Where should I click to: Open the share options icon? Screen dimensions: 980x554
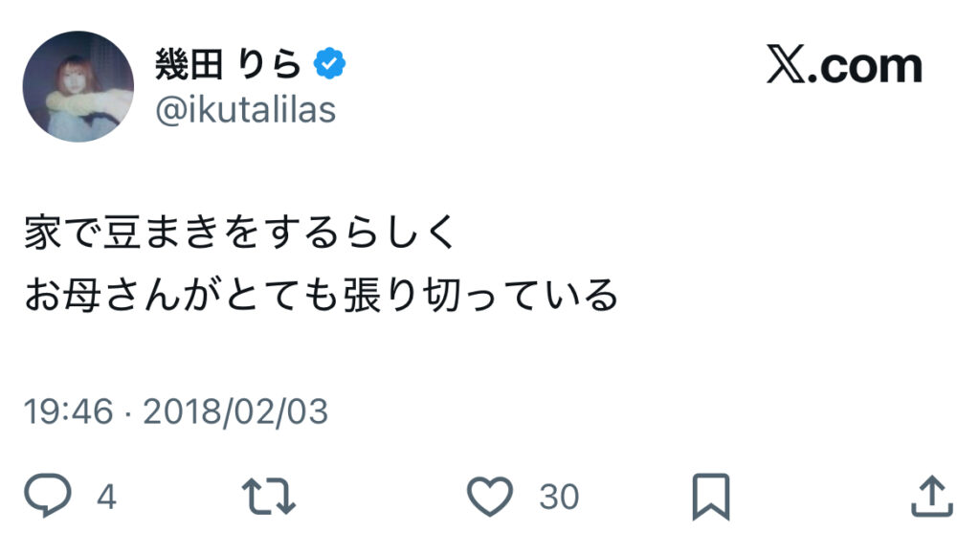click(x=931, y=496)
